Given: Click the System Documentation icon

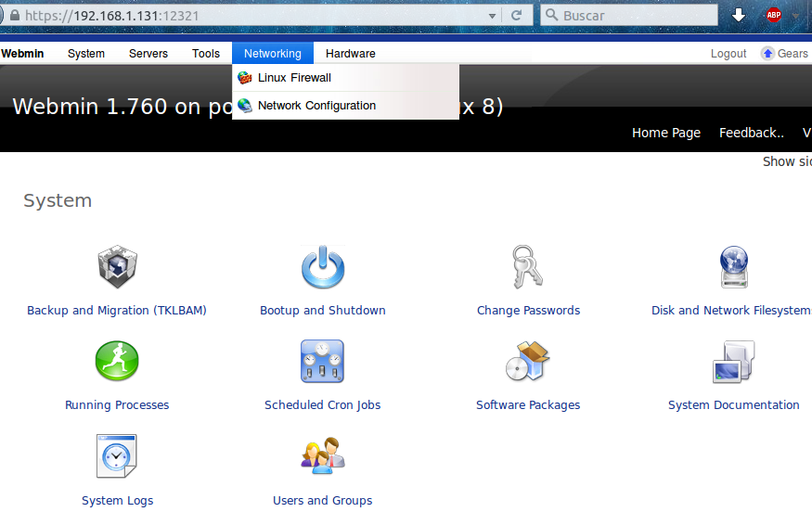Looking at the screenshot, I should coord(733,362).
